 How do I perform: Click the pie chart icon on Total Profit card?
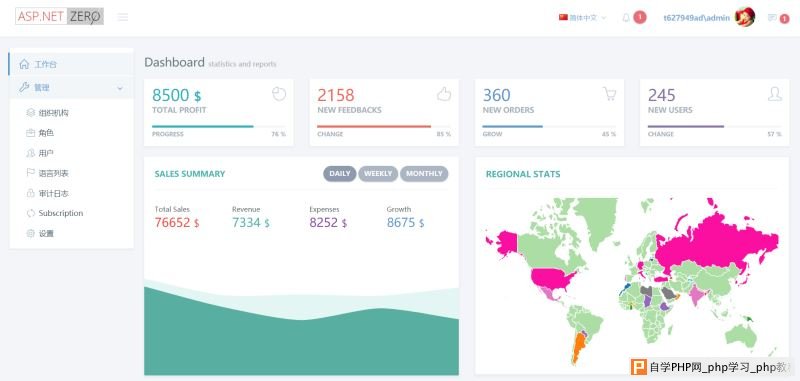[x=279, y=94]
